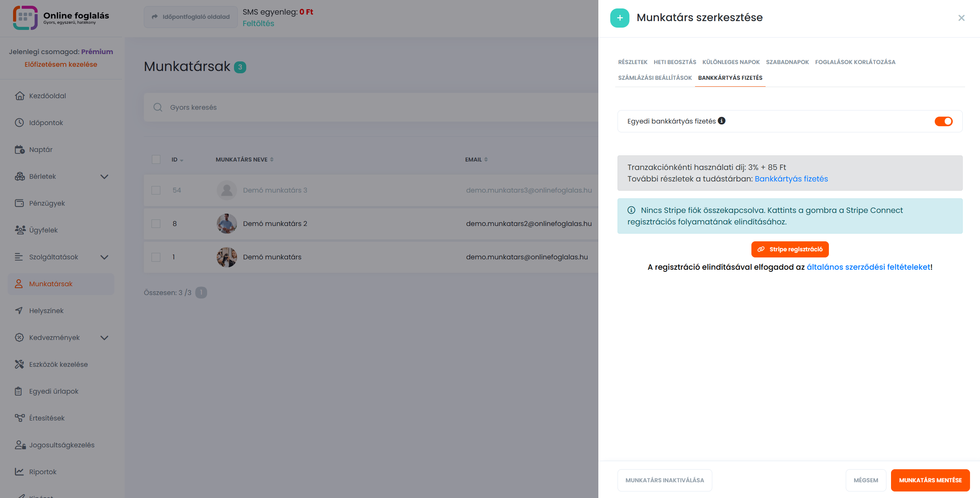This screenshot has width=980, height=498.
Task: Check the box for Demó munkatárs 2
Action: pyautogui.click(x=156, y=224)
